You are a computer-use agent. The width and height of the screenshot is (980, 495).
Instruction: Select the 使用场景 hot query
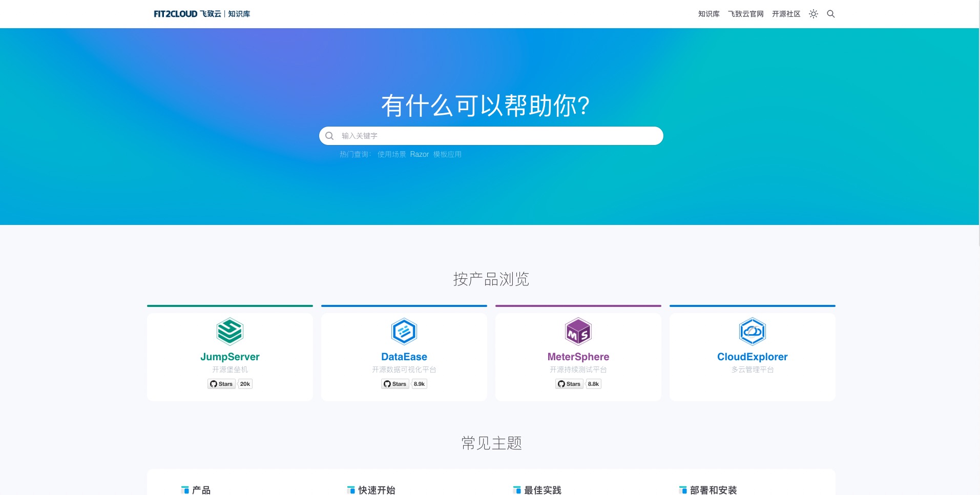pyautogui.click(x=392, y=154)
